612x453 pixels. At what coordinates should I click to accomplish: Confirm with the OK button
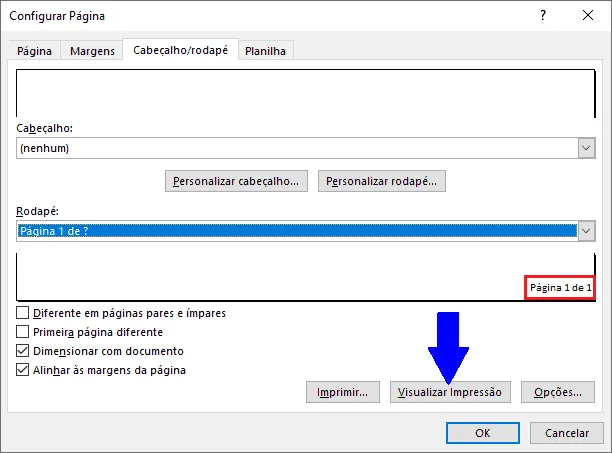pyautogui.click(x=483, y=433)
